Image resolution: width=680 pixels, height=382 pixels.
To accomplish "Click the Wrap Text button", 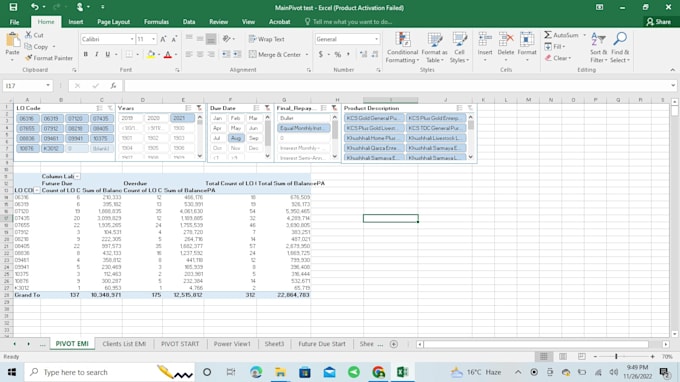I will point(266,39).
